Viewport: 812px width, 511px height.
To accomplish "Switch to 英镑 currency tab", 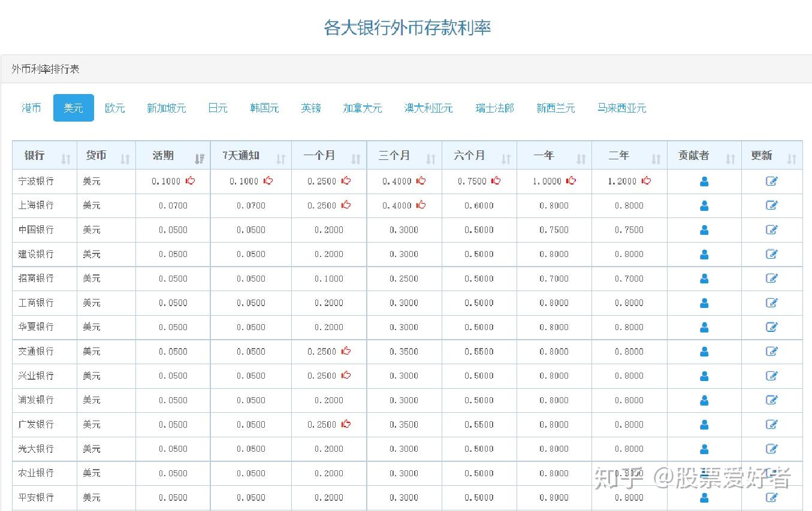I will click(x=311, y=108).
